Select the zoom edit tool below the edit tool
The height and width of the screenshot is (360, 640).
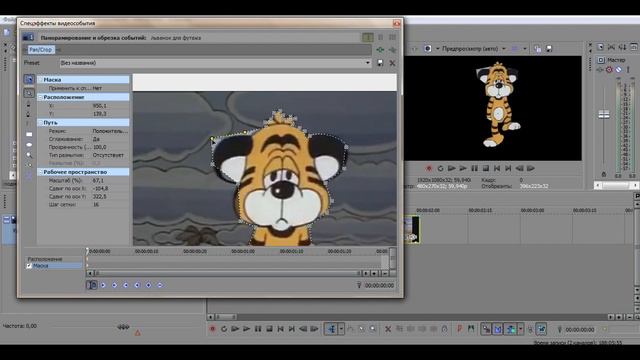click(x=29, y=93)
